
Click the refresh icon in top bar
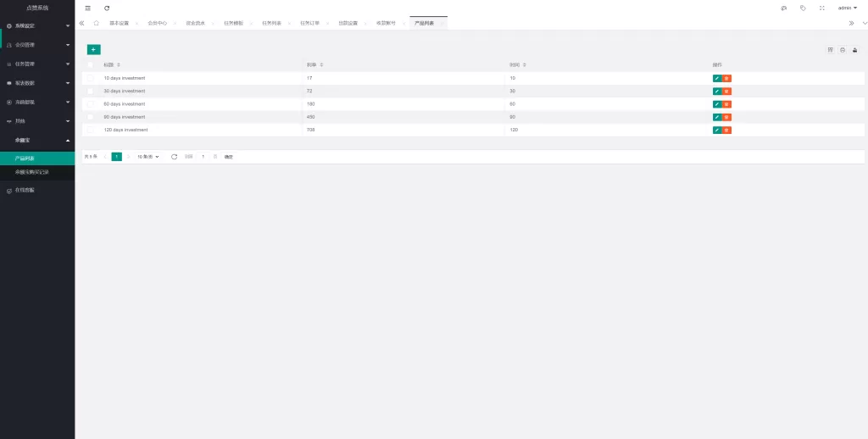107,8
